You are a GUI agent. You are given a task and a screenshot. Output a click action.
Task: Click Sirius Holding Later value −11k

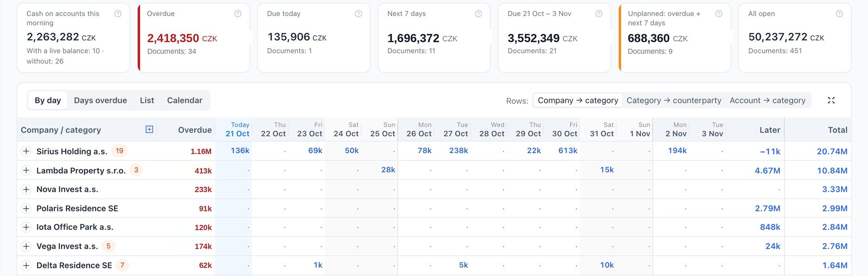[770, 151]
